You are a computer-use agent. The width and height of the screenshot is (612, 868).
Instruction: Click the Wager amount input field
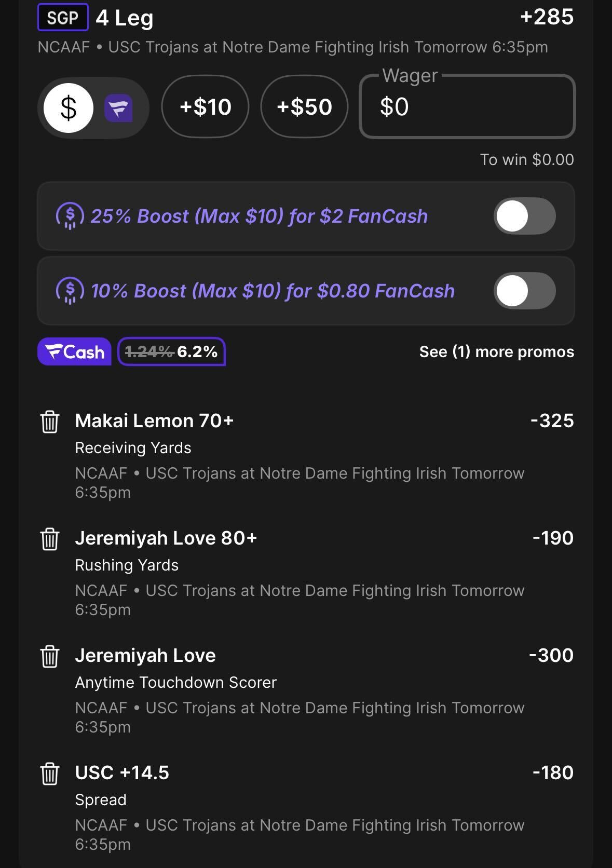pyautogui.click(x=467, y=107)
